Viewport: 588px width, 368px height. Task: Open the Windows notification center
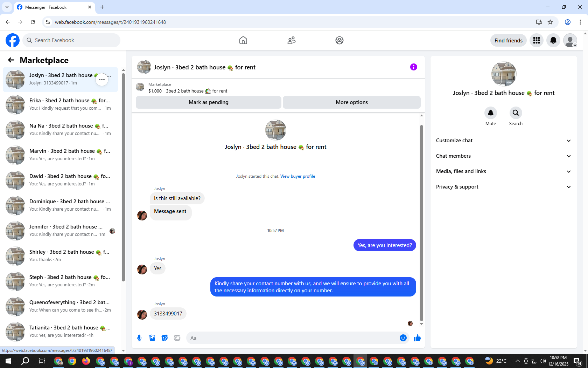point(577,361)
